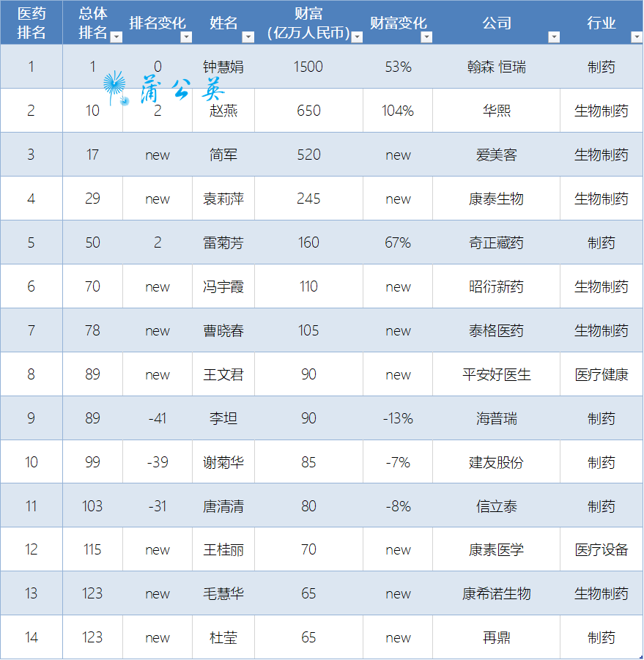The image size is (644, 660).
Task: Click industry cell 医疗健康
Action: (602, 374)
